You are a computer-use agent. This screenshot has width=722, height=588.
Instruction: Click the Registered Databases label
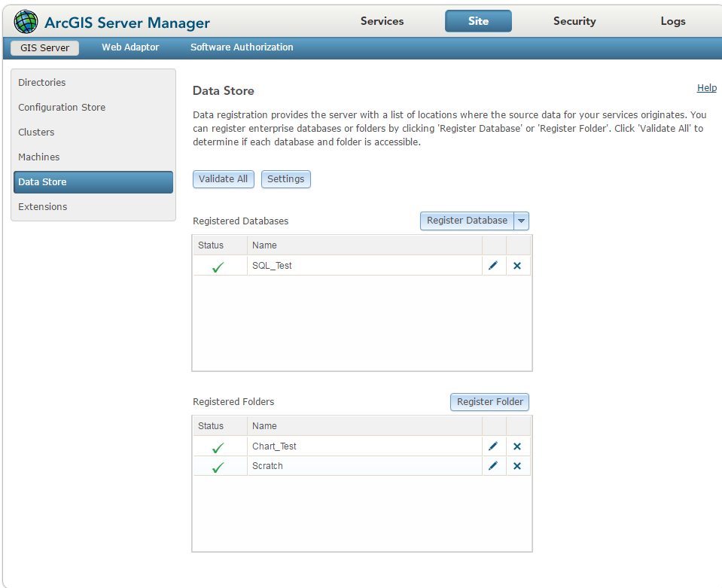[x=240, y=221]
